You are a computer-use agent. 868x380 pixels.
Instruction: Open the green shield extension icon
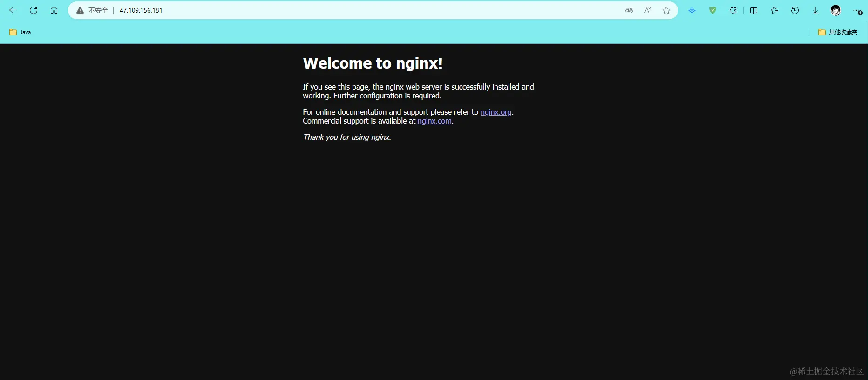[x=712, y=10]
